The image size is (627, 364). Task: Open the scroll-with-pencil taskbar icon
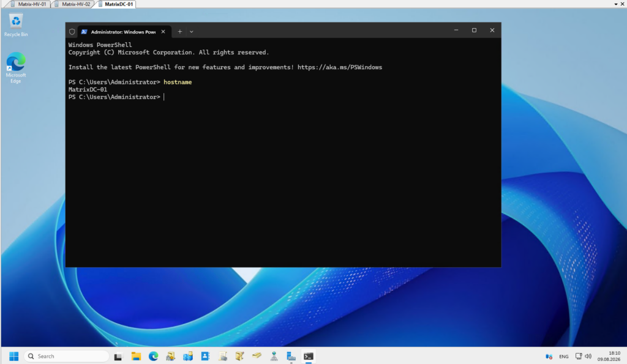(x=239, y=357)
